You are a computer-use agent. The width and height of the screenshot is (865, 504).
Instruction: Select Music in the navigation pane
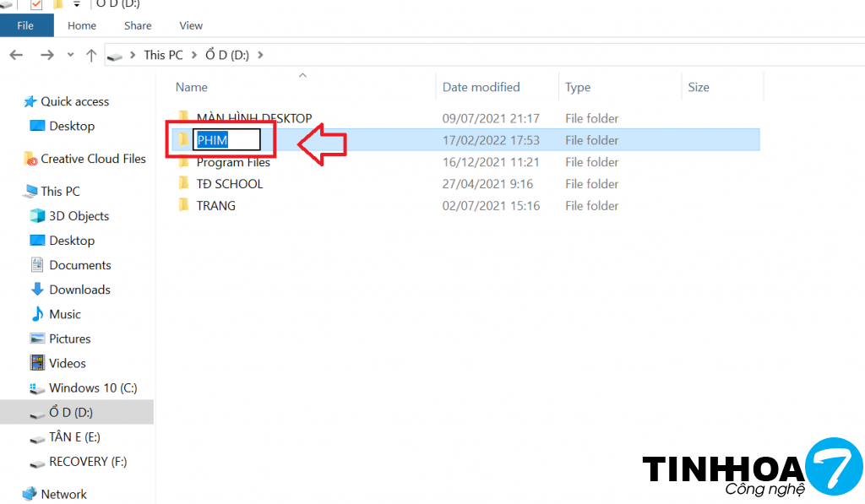point(65,314)
